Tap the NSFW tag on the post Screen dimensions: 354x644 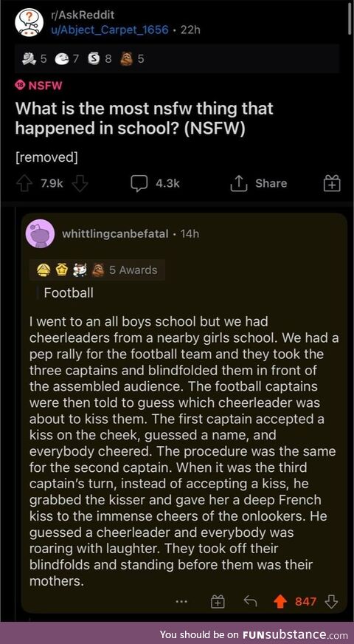(x=39, y=86)
